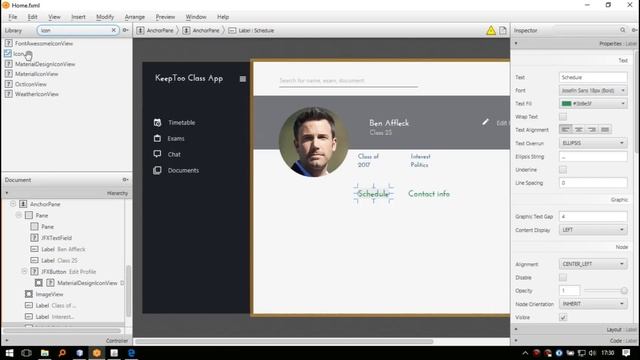Open the Window menu

(x=196, y=17)
